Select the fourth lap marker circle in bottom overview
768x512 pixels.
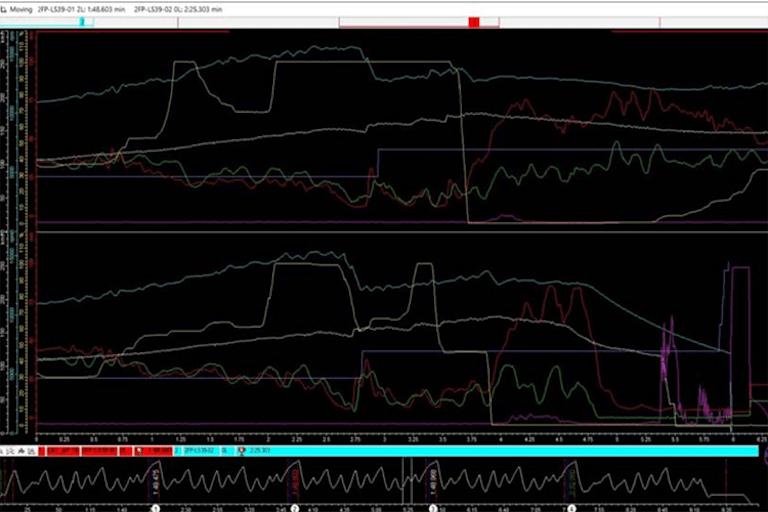(571, 508)
